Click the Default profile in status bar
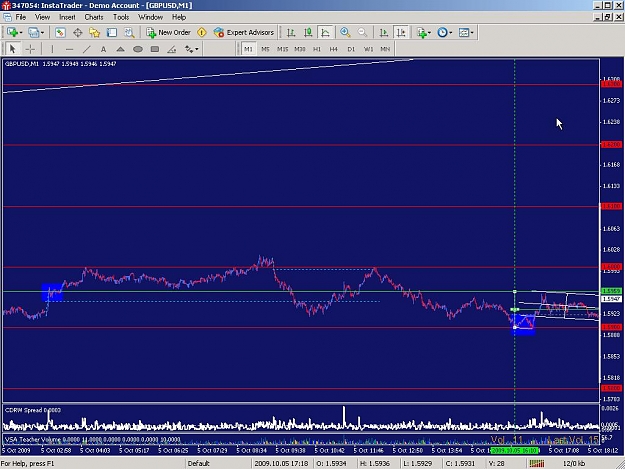 pos(199,463)
